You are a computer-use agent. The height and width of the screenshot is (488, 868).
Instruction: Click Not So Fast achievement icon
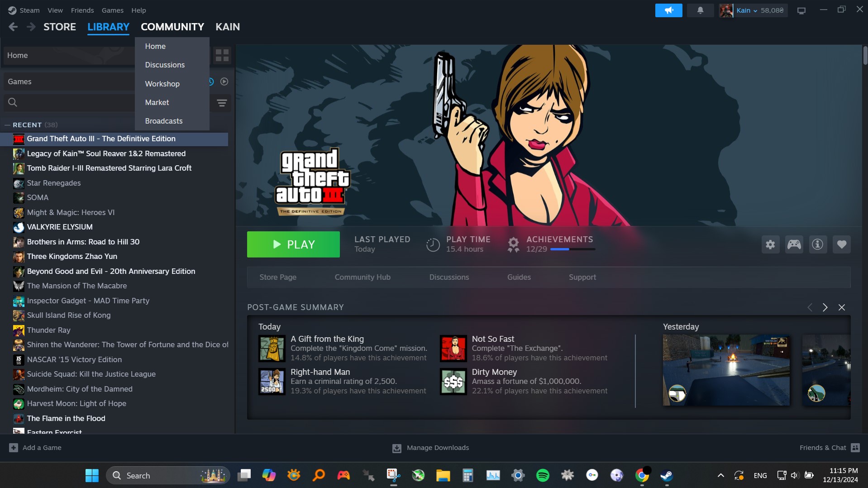[x=453, y=348]
